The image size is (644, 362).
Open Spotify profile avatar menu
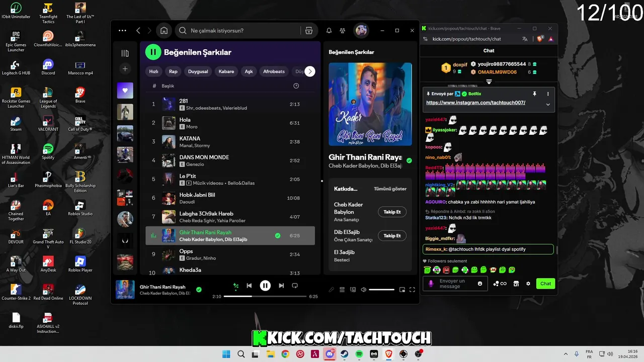(x=361, y=31)
